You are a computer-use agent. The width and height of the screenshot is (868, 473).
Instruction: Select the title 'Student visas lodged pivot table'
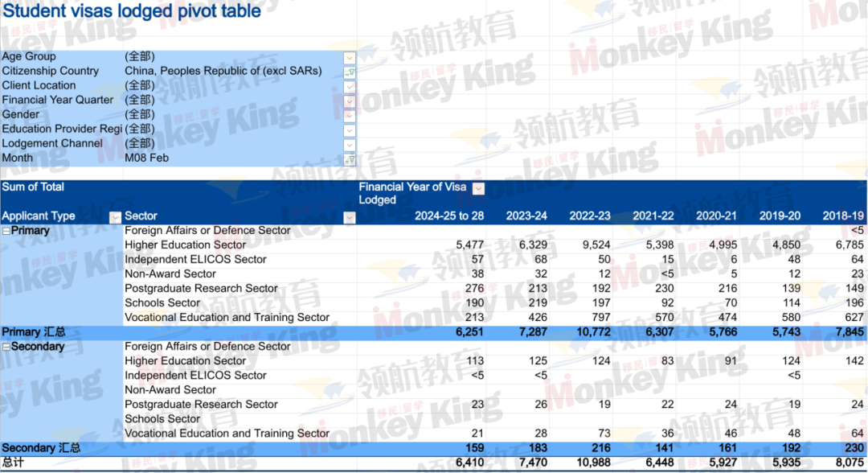(132, 11)
